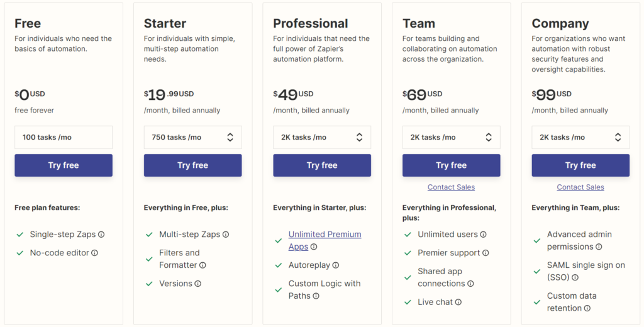Expand Company plan tasks dropdown

(580, 137)
